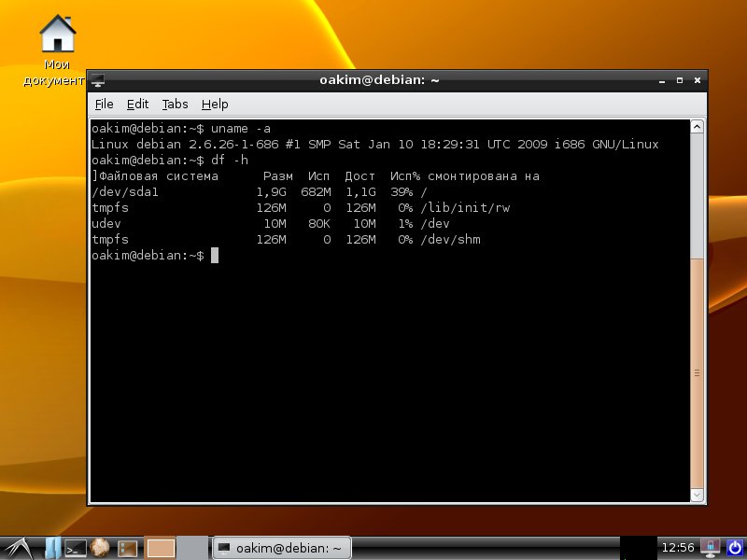Screen dimensions: 747x560
Task: Click the blue power logout icon
Action: [734, 547]
